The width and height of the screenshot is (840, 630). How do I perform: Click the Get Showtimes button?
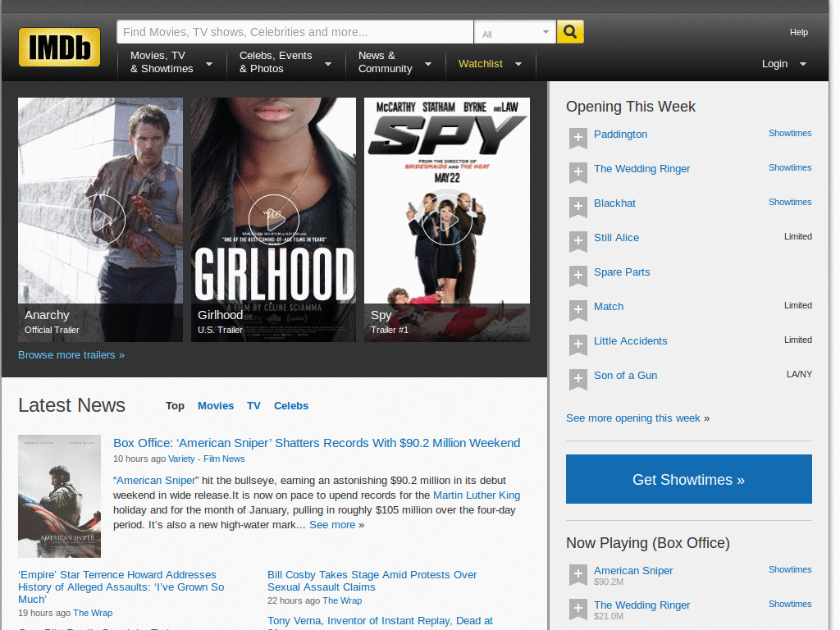pyautogui.click(x=688, y=479)
